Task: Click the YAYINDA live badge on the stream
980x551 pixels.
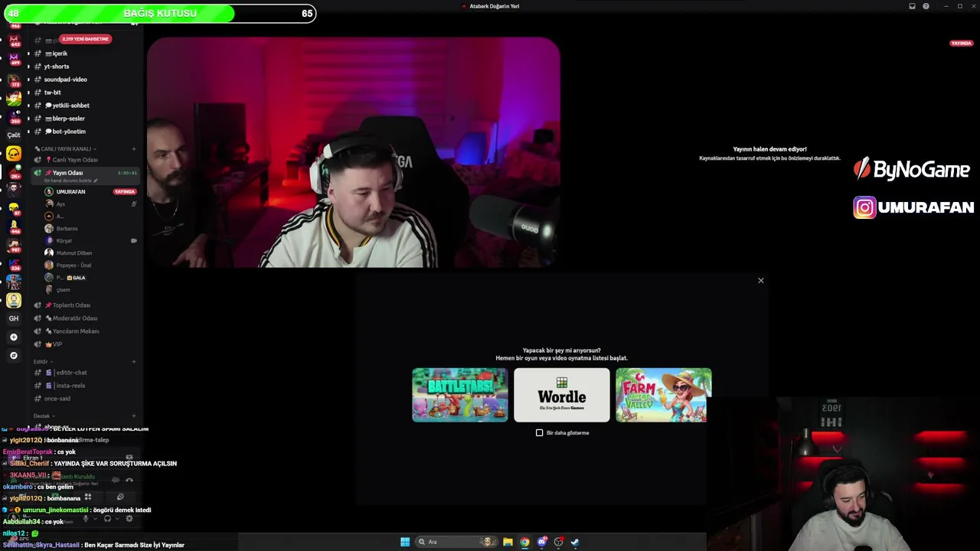Action: click(961, 44)
